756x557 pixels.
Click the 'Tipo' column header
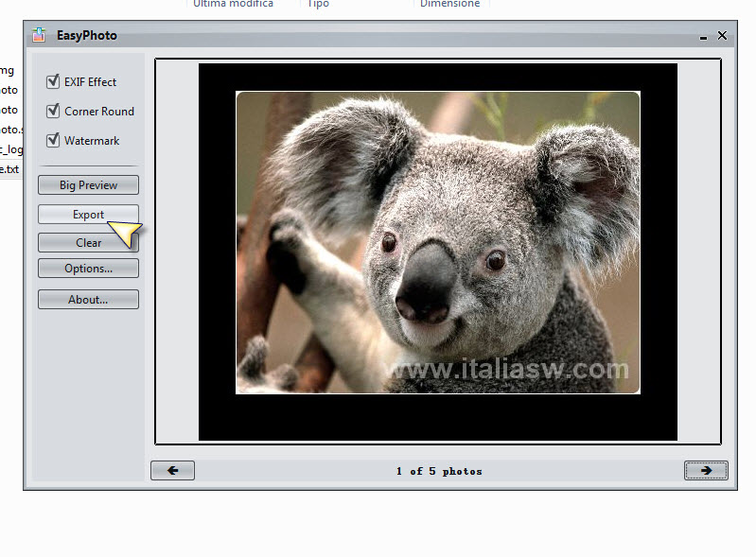318,5
